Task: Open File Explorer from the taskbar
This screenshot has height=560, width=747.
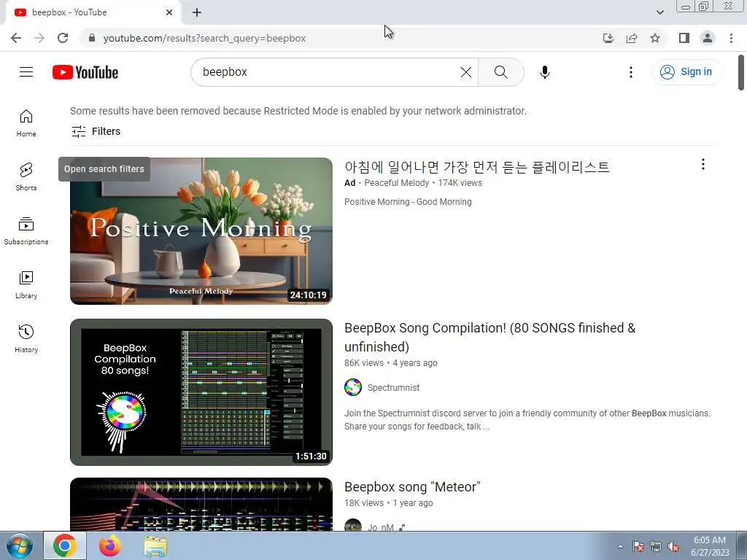Action: [x=155, y=546]
